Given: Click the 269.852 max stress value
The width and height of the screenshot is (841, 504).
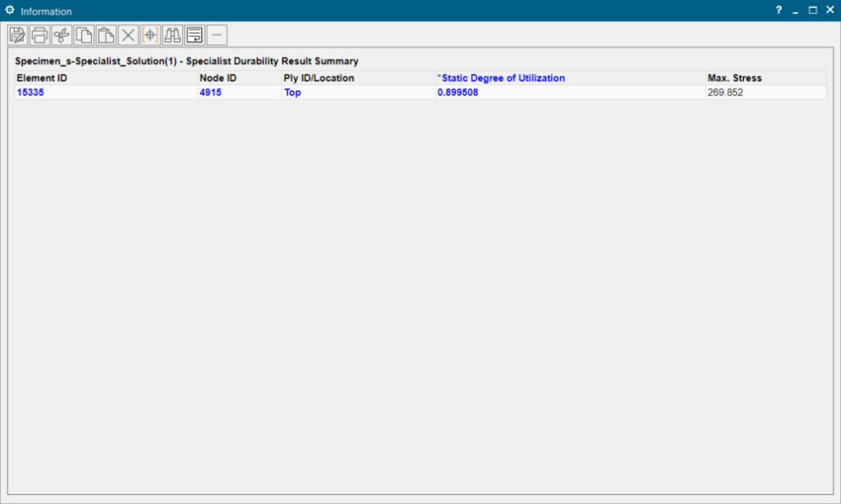Looking at the screenshot, I should pos(725,93).
